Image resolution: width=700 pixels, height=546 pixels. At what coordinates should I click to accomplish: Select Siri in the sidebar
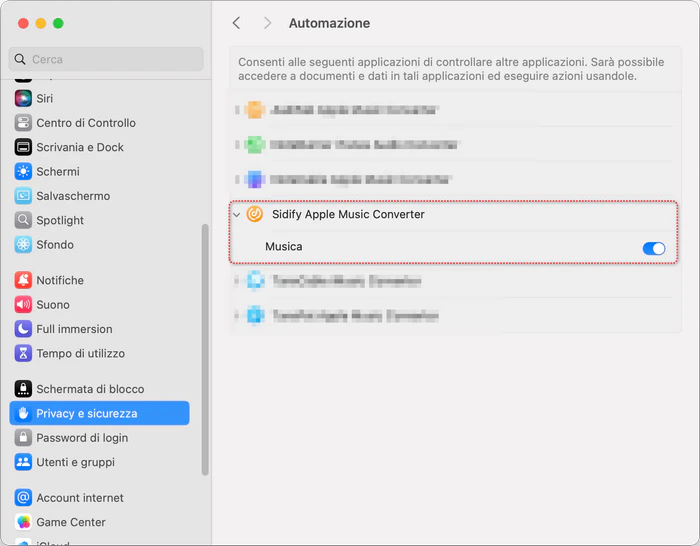[100, 98]
